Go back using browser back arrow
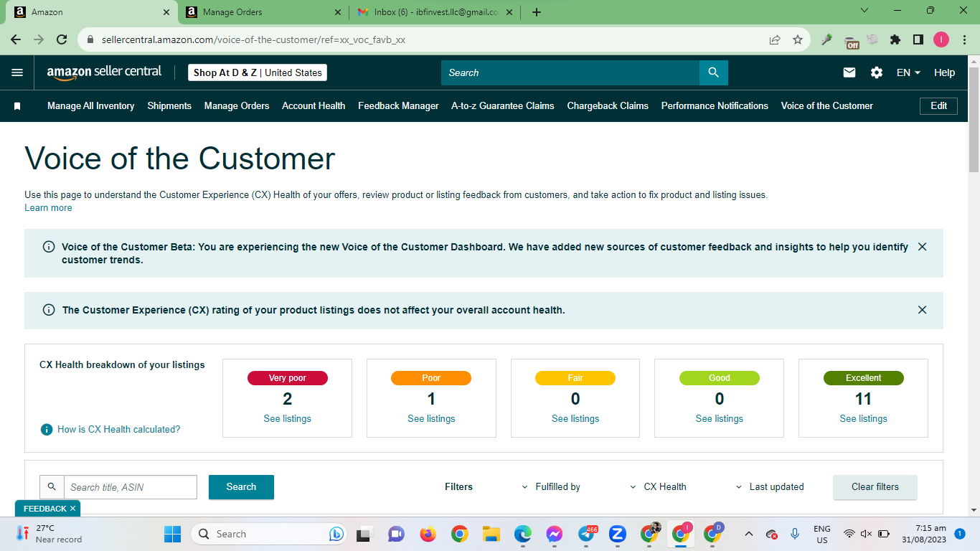The width and height of the screenshot is (980, 551). [16, 40]
